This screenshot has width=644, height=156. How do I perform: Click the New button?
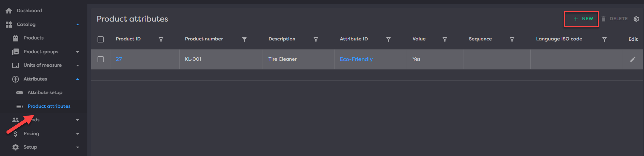pyautogui.click(x=583, y=19)
